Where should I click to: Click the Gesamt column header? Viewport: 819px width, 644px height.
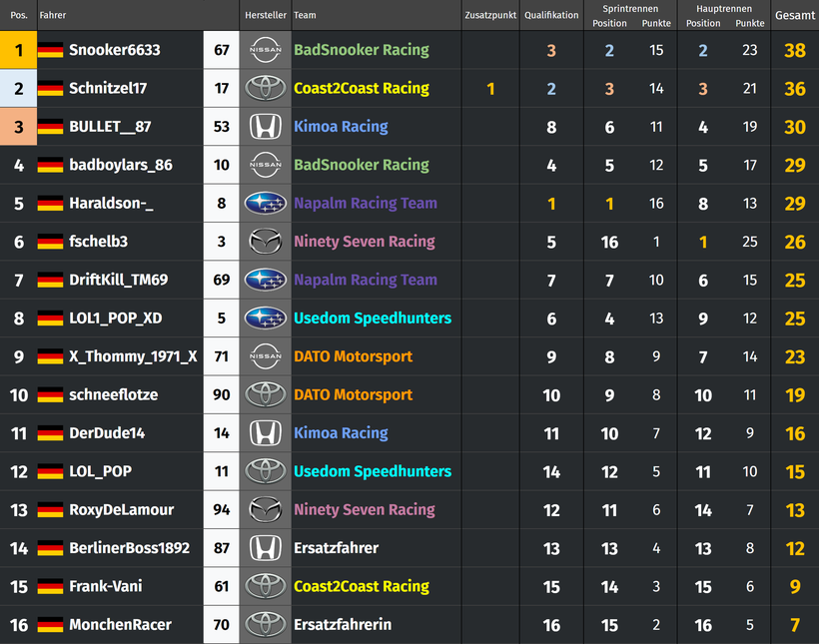point(795,15)
